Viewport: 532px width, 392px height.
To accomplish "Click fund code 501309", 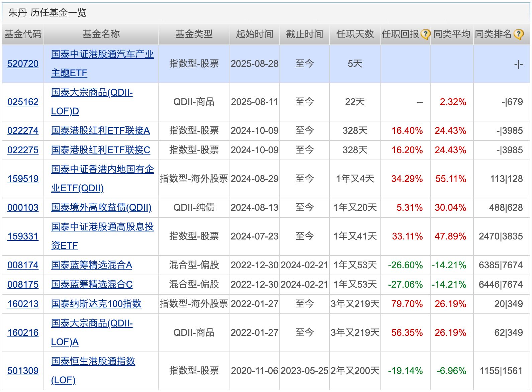I will (x=23, y=371).
